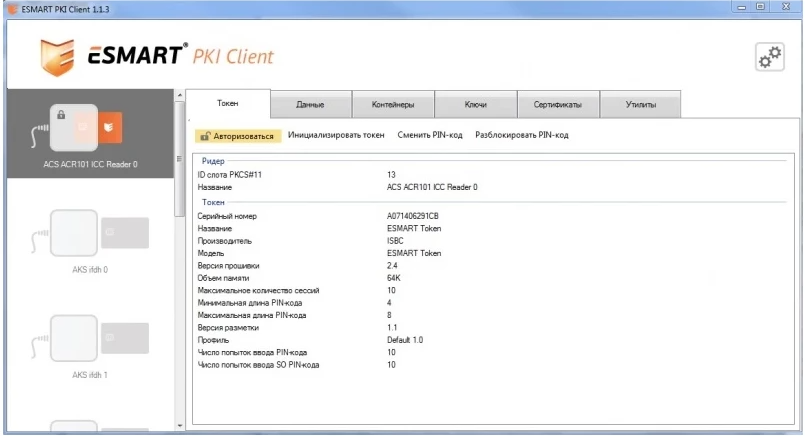Click the Модель label
805x436 pixels.
(x=210, y=254)
